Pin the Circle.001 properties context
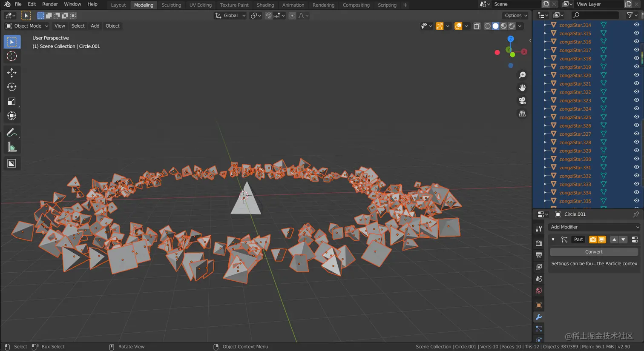This screenshot has width=644, height=351. (636, 214)
